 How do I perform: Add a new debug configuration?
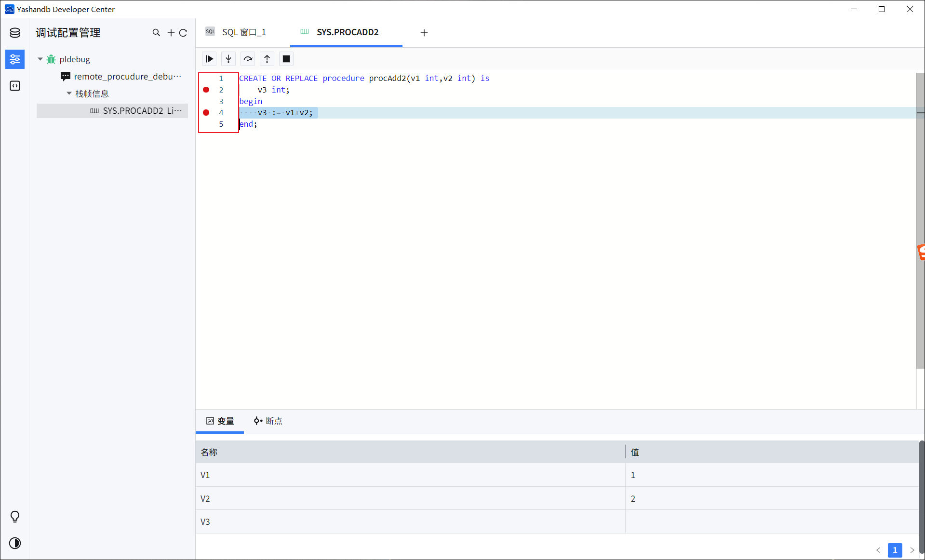(171, 33)
